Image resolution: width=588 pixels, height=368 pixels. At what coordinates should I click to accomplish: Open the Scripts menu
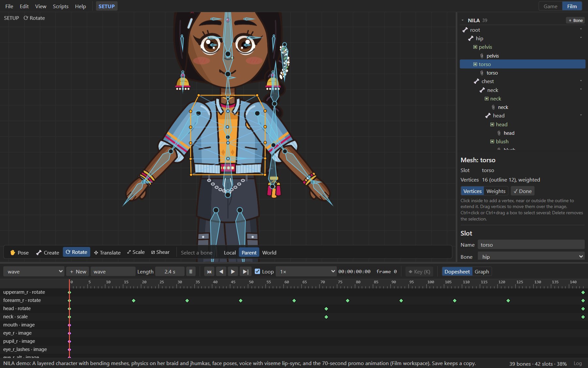(61, 6)
